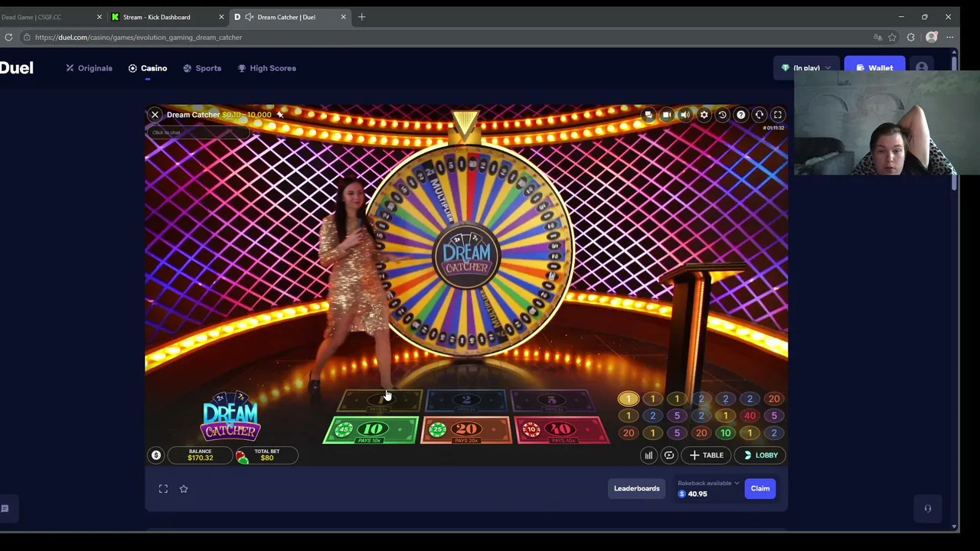
Task: Click the chat input field
Action: [198, 132]
